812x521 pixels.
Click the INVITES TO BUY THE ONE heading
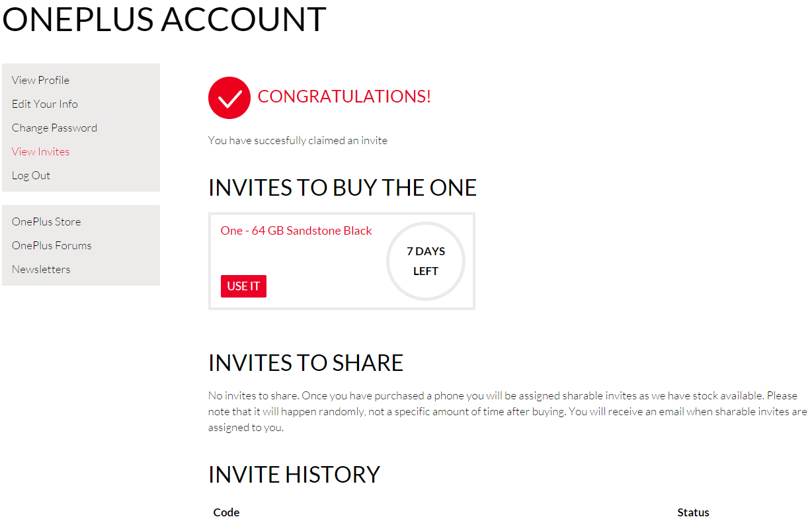coord(342,188)
